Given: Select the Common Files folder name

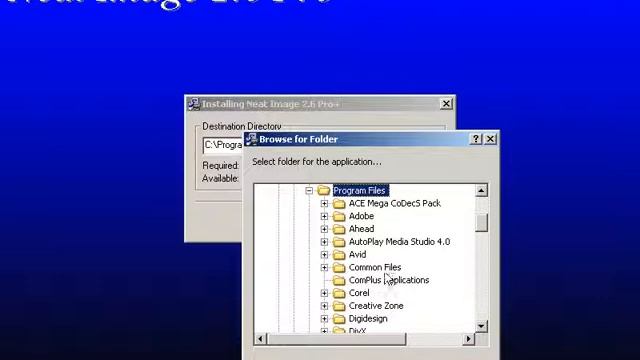Looking at the screenshot, I should (375, 268).
